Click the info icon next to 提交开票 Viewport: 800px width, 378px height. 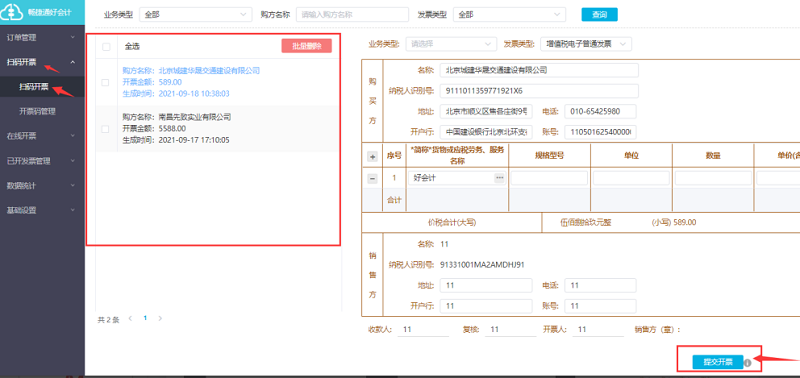pyautogui.click(x=747, y=363)
